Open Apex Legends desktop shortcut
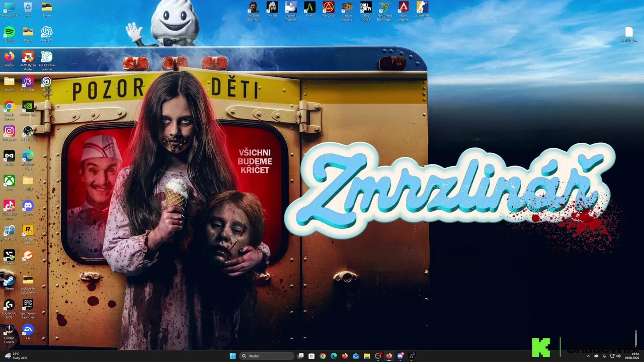The height and width of the screenshot is (362, 644). click(x=404, y=11)
